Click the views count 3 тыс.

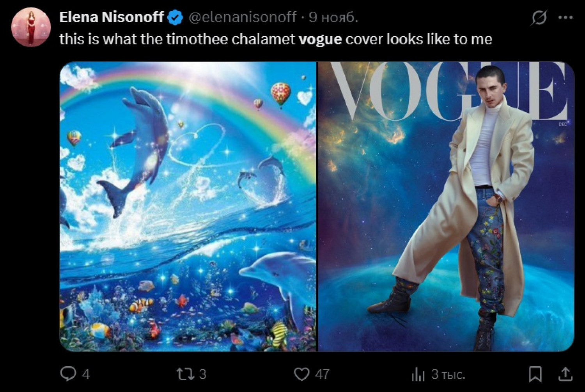(448, 374)
